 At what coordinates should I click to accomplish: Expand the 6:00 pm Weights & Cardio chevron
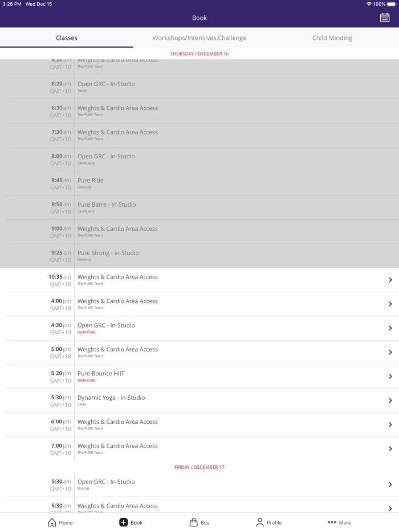tap(390, 425)
